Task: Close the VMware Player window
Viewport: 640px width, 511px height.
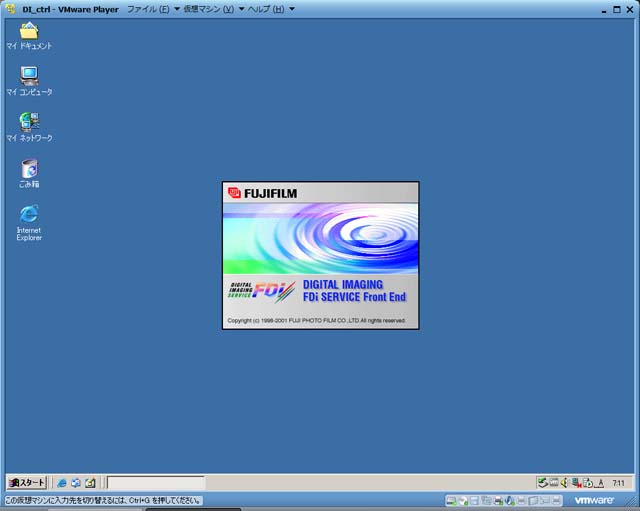Action: (x=630, y=9)
